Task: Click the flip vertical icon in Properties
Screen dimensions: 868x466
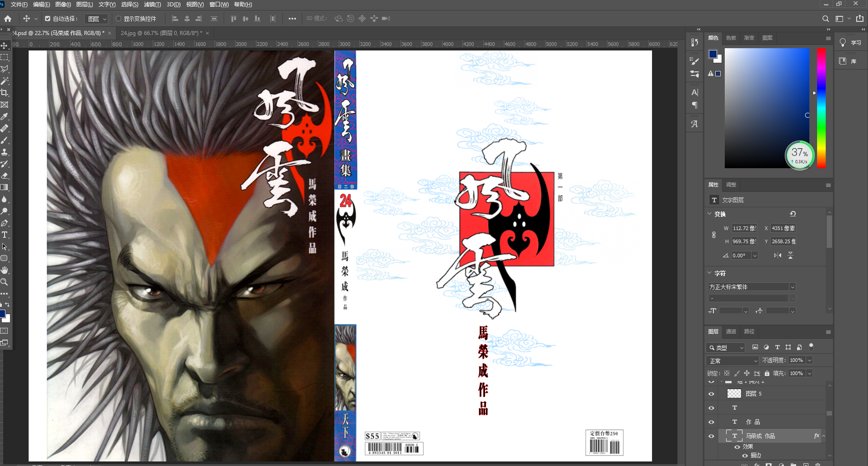Action: [791, 256]
